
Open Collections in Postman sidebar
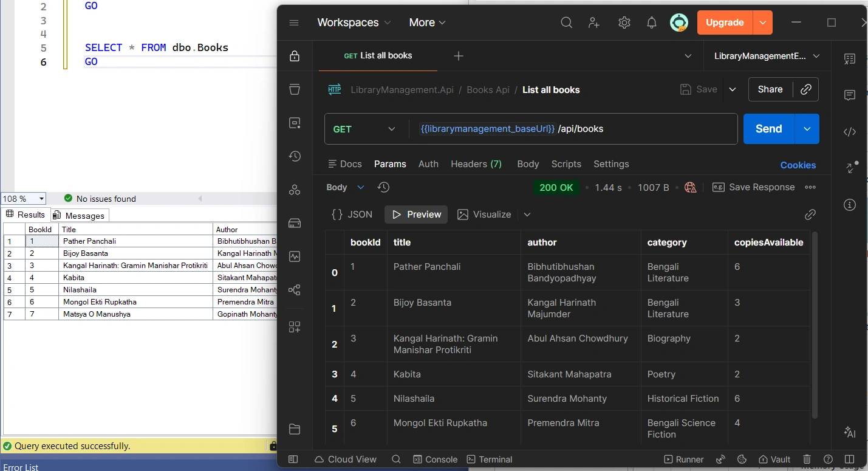295,89
